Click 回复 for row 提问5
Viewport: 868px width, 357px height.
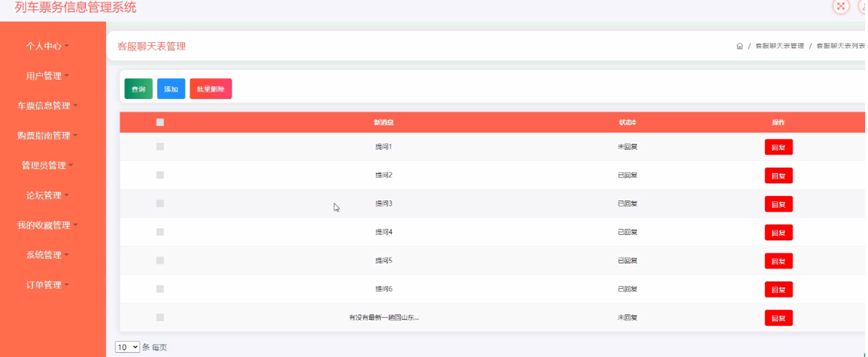pyautogui.click(x=778, y=261)
